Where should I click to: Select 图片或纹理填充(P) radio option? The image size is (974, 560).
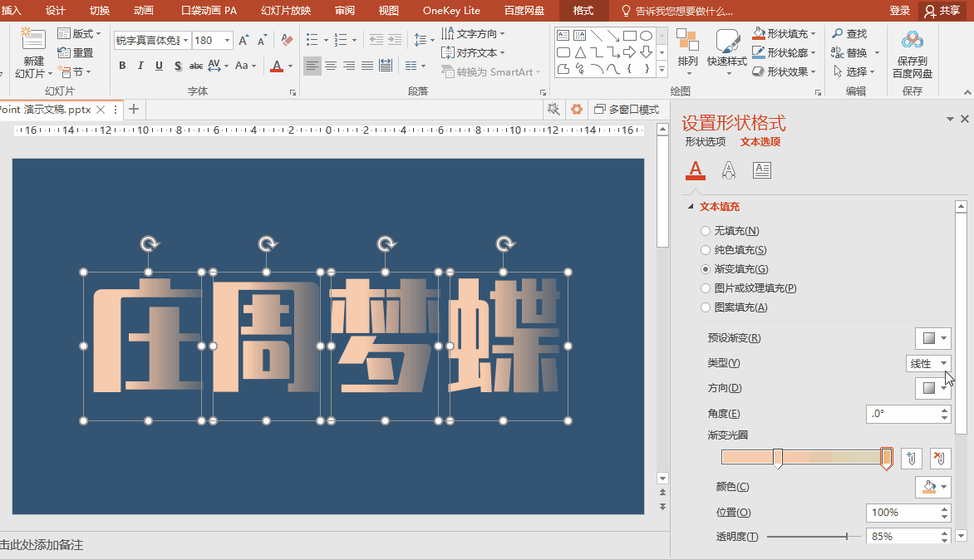click(706, 288)
